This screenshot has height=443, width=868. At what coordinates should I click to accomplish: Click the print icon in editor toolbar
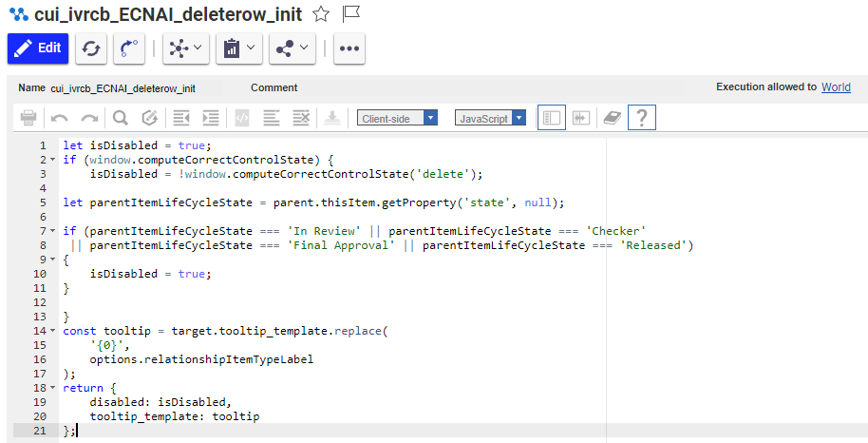click(28, 118)
